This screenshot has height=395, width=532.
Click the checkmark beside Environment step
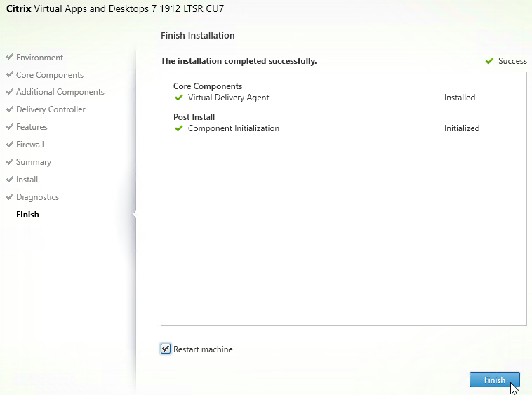point(10,58)
